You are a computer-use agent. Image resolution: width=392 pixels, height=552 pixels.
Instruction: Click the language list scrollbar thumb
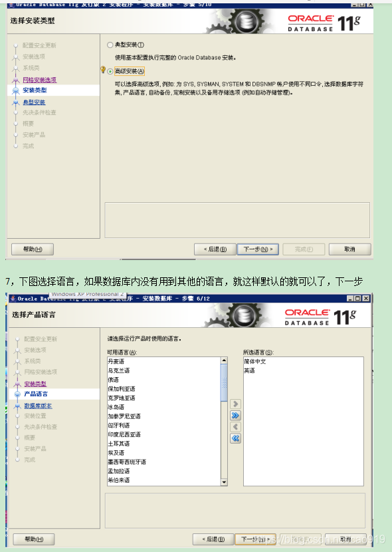[224, 382]
